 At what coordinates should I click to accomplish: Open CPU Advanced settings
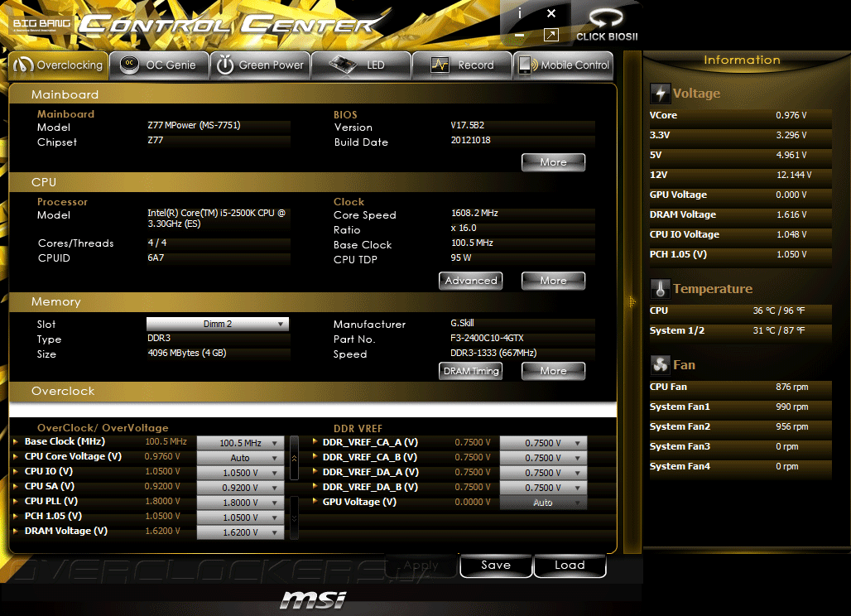tap(470, 281)
